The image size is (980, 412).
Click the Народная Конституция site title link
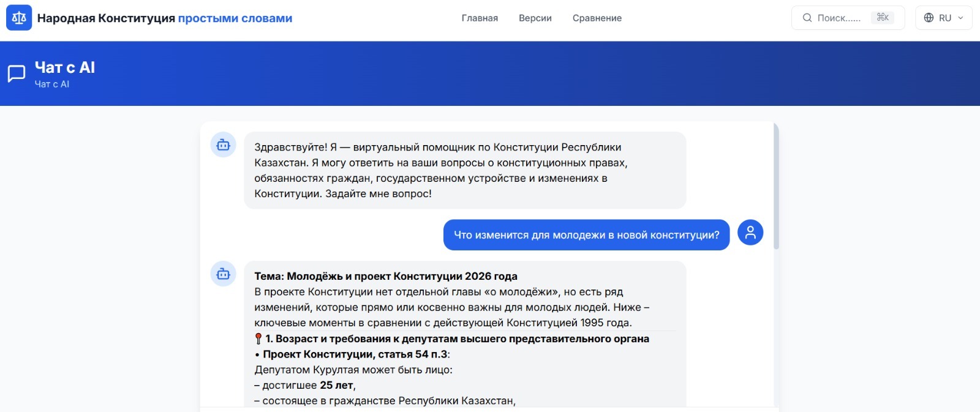point(106,18)
